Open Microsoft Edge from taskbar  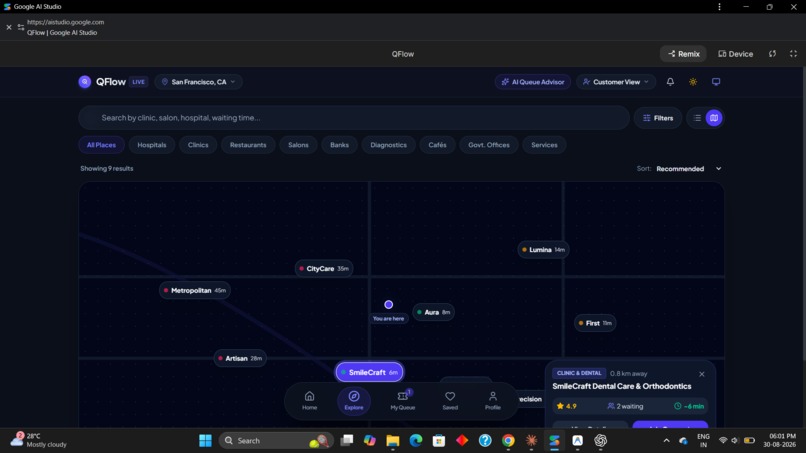416,441
